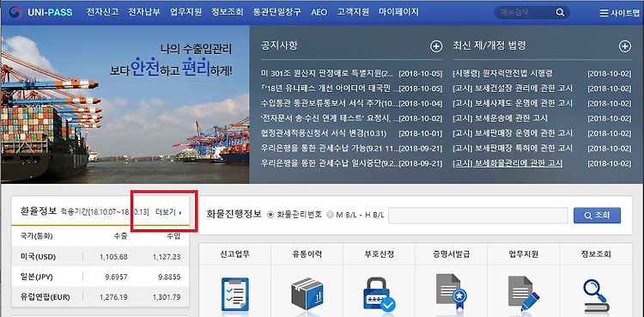Open the 전자납부 menu

(x=144, y=12)
